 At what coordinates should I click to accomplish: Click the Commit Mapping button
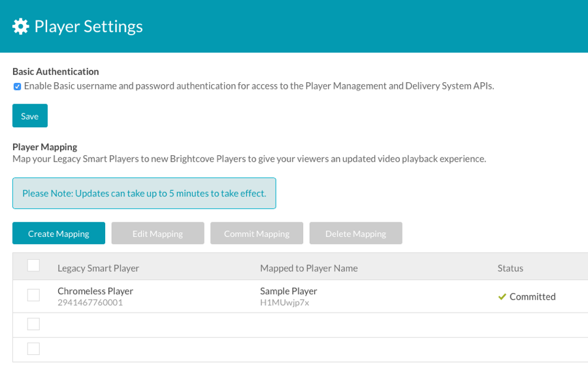pyautogui.click(x=257, y=233)
